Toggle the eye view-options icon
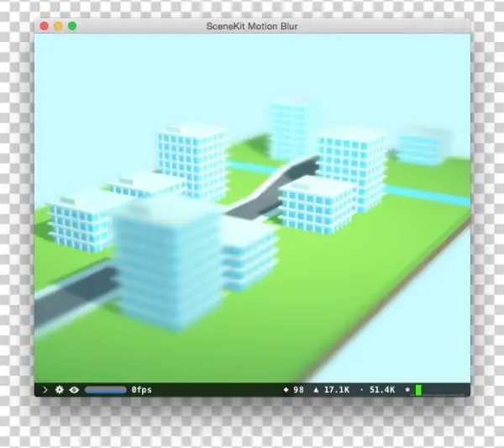 click(74, 390)
